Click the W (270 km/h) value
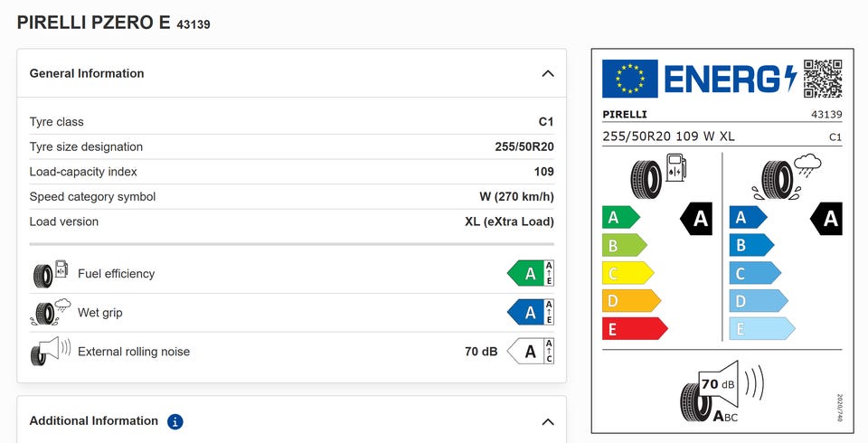 516,196
